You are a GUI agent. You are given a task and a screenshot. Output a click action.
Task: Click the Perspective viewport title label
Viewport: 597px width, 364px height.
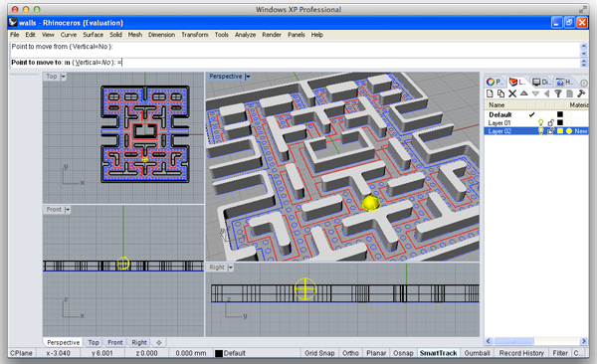[x=226, y=77]
